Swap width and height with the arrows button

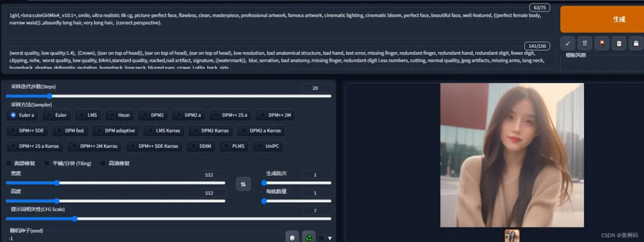(x=243, y=183)
